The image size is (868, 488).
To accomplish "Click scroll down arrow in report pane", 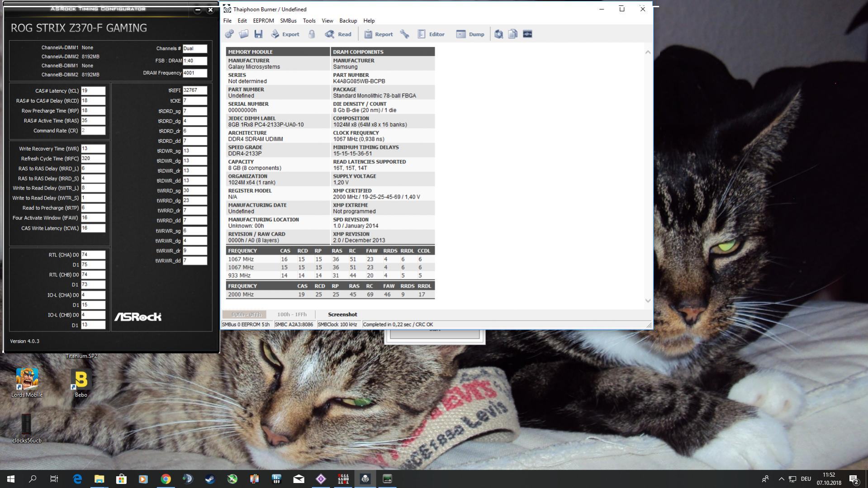I will coord(648,300).
